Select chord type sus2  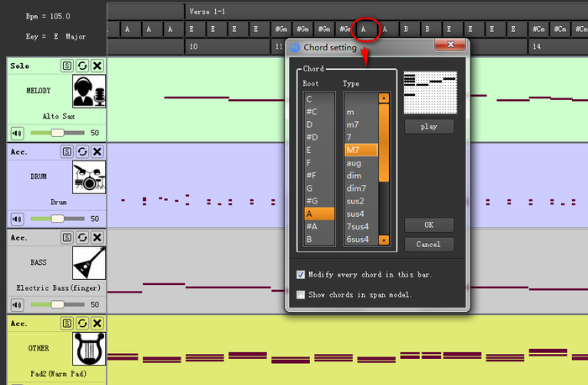(x=361, y=201)
